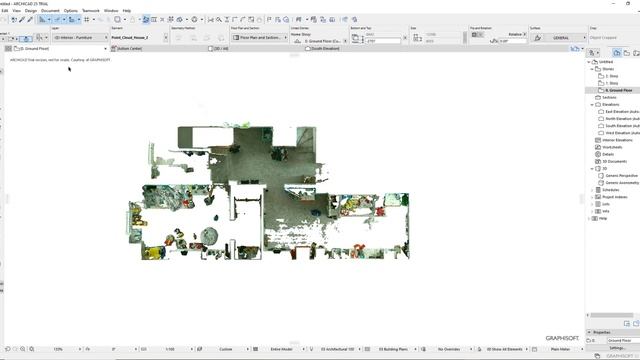The height and width of the screenshot is (360, 640).
Task: Expand the Lists tree node
Action: click(592, 204)
